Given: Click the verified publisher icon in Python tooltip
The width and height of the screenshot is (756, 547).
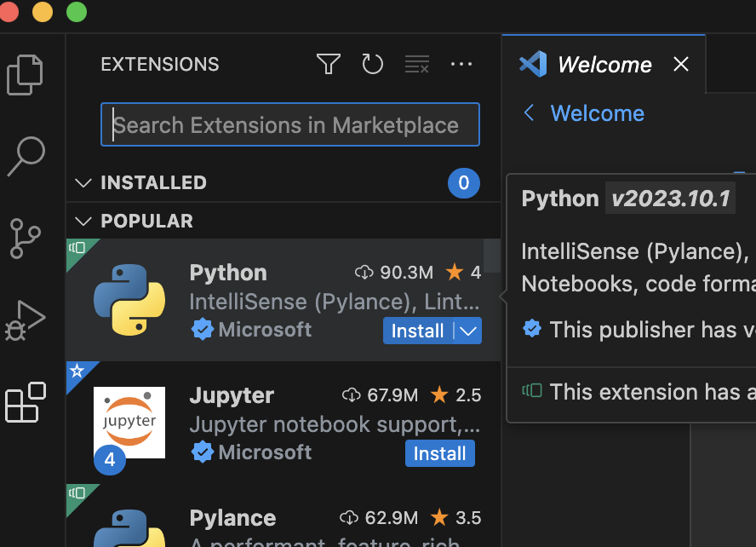Looking at the screenshot, I should click(x=532, y=329).
